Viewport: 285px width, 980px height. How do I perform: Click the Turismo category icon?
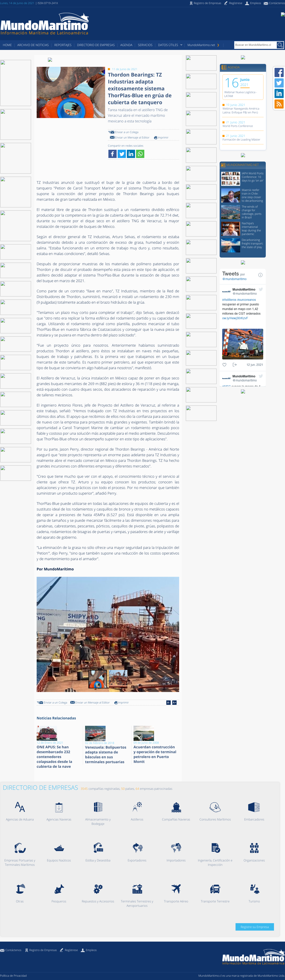point(254,889)
